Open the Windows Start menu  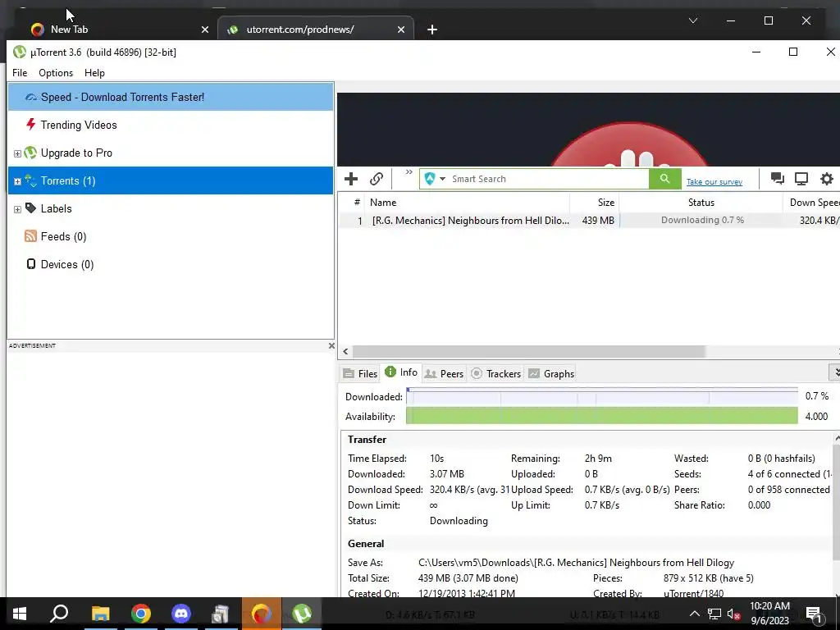pos(20,614)
